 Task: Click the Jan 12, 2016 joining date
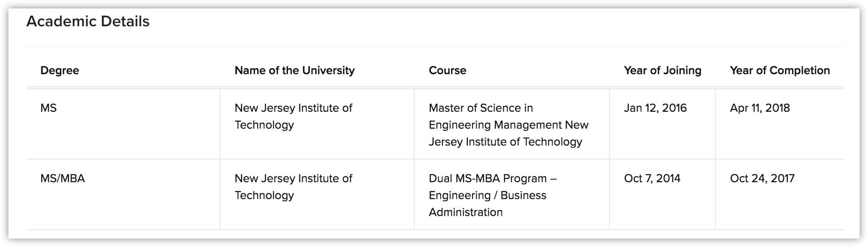[655, 108]
